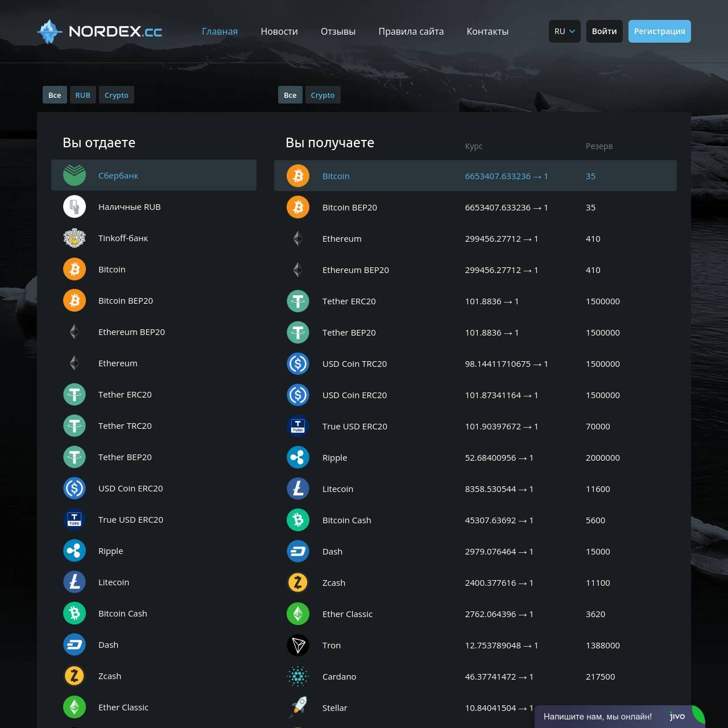This screenshot has width=728, height=728.
Task: Open the Jivo chat widget
Action: (x=619, y=717)
